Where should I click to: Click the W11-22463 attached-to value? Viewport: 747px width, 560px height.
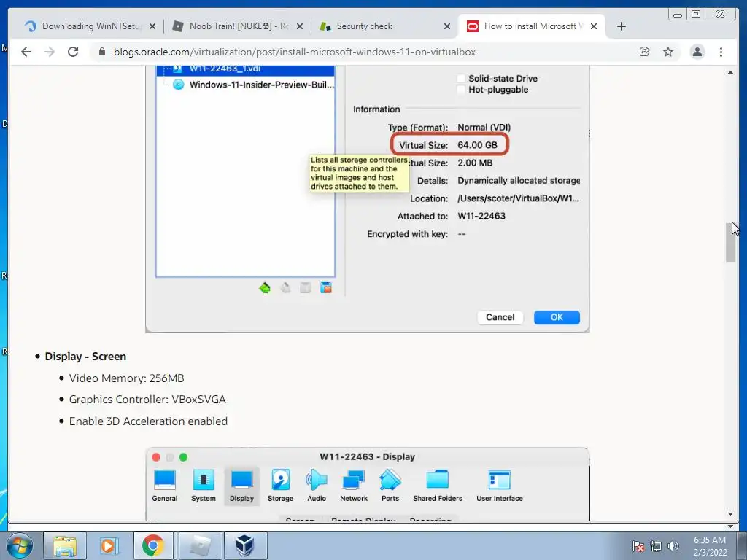[481, 216]
